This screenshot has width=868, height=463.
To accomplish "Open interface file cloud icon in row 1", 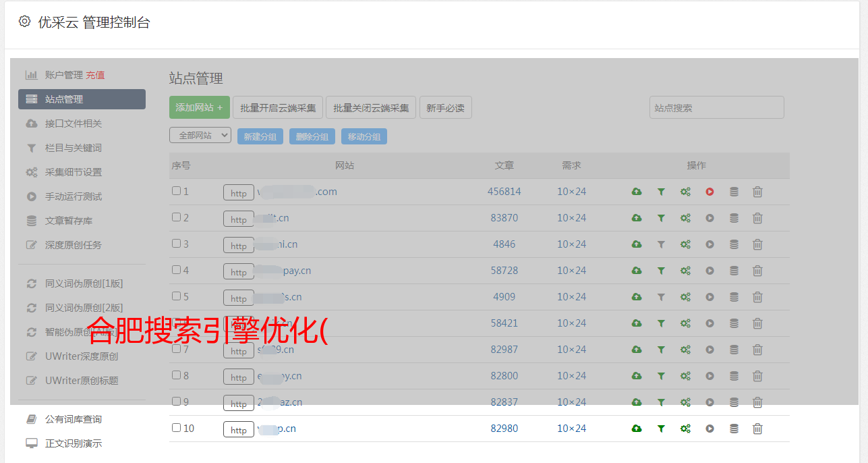I will [x=637, y=192].
